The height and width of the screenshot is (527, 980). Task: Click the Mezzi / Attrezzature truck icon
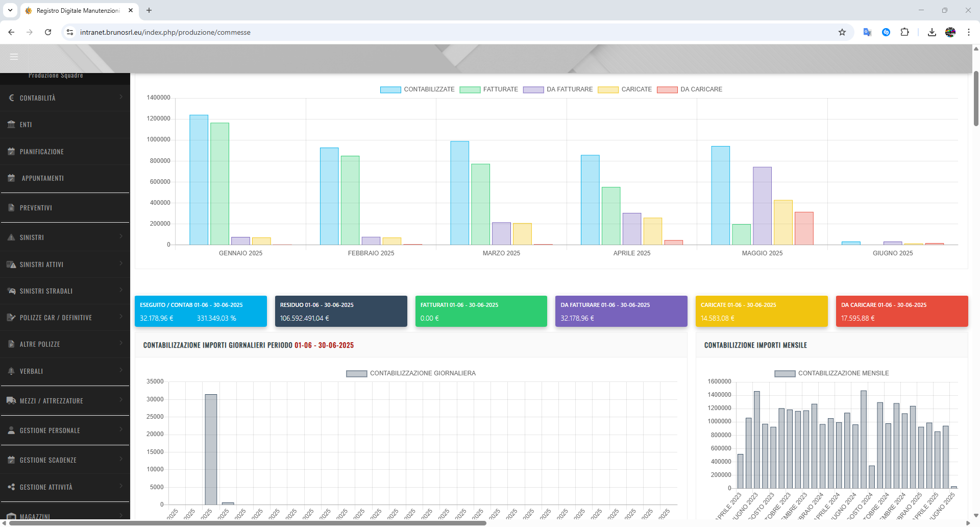[11, 400]
